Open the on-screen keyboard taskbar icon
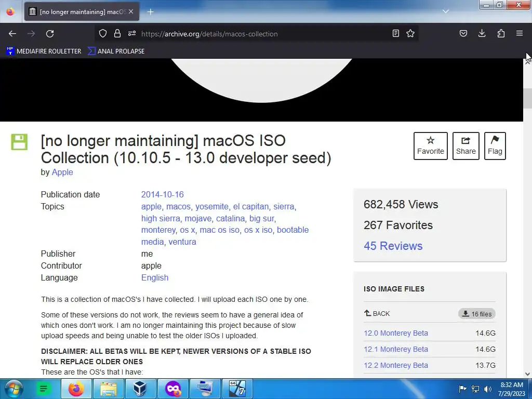This screenshot has width=532, height=399. (205, 389)
